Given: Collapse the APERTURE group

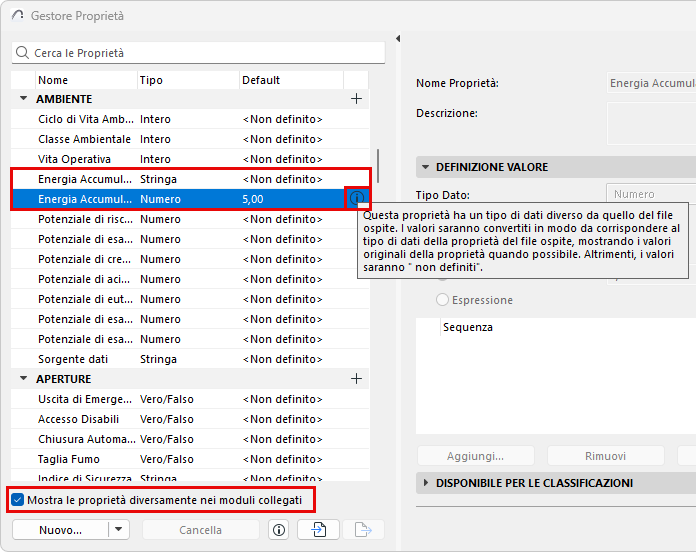Looking at the screenshot, I should click(24, 379).
